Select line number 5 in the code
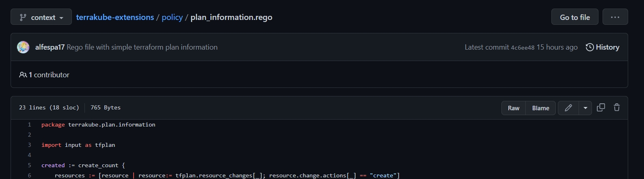Viewport: 644px width, 179px height. [29, 165]
